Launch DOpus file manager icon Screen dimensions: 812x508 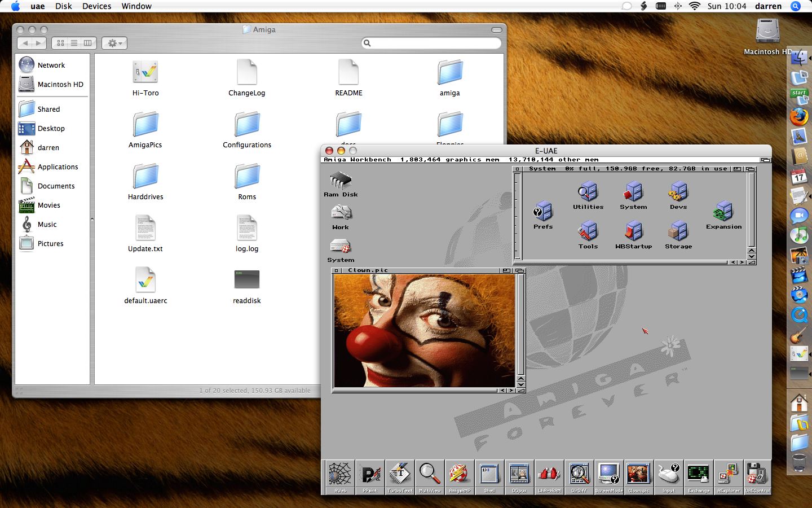tap(519, 477)
